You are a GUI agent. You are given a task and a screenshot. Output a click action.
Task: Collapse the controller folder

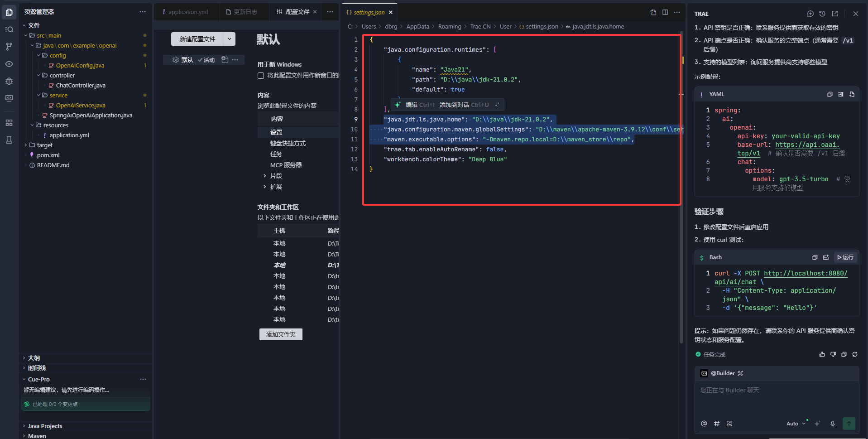point(38,75)
